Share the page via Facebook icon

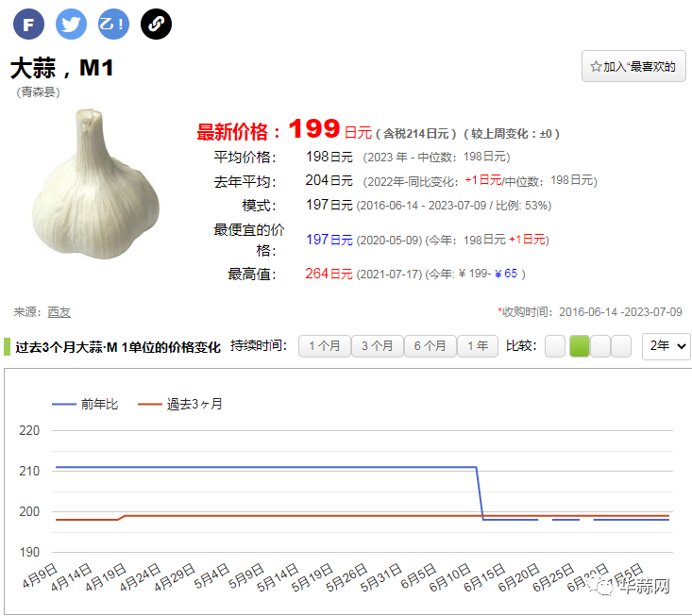(x=28, y=24)
